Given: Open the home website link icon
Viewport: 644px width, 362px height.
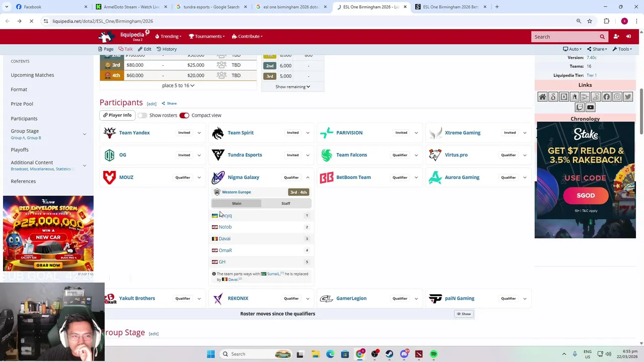Looking at the screenshot, I should (542, 97).
